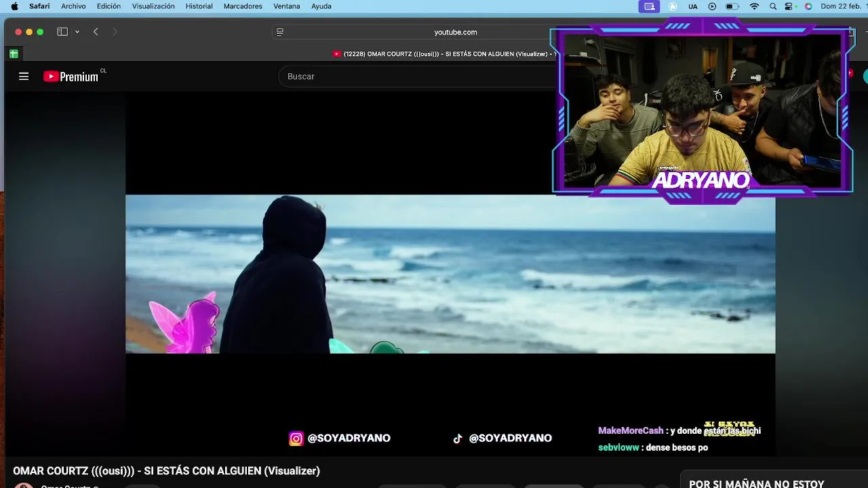Open the Ayuda menu
This screenshot has height=488, width=868.
[x=321, y=6]
